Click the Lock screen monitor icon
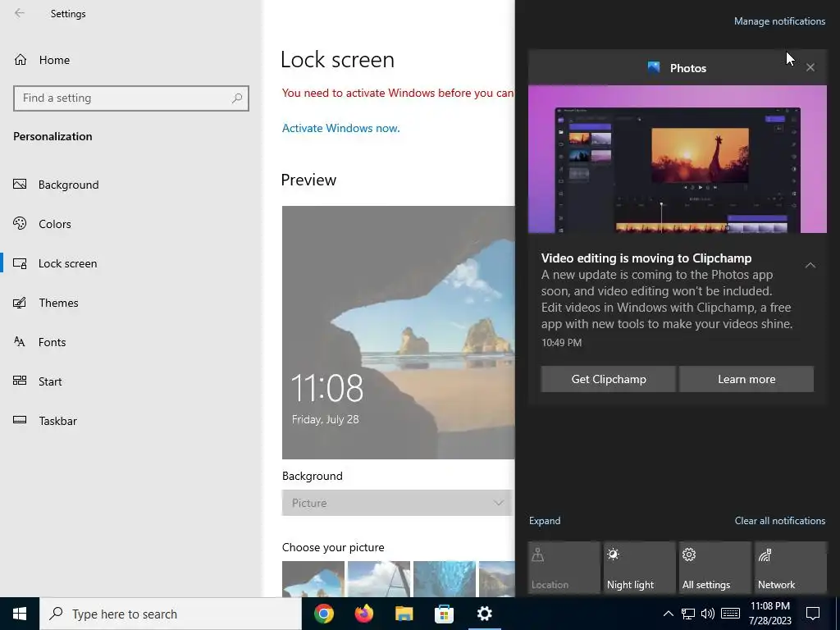840x630 pixels. pyautogui.click(x=20, y=263)
